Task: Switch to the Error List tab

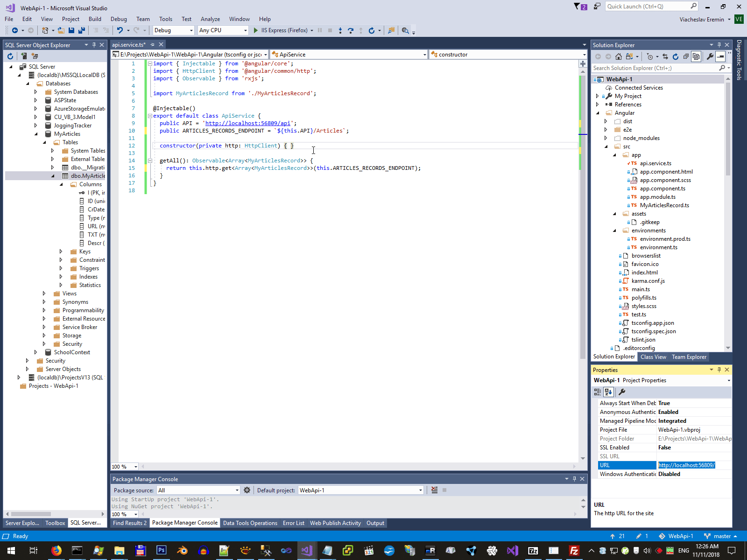Action: pos(293,523)
